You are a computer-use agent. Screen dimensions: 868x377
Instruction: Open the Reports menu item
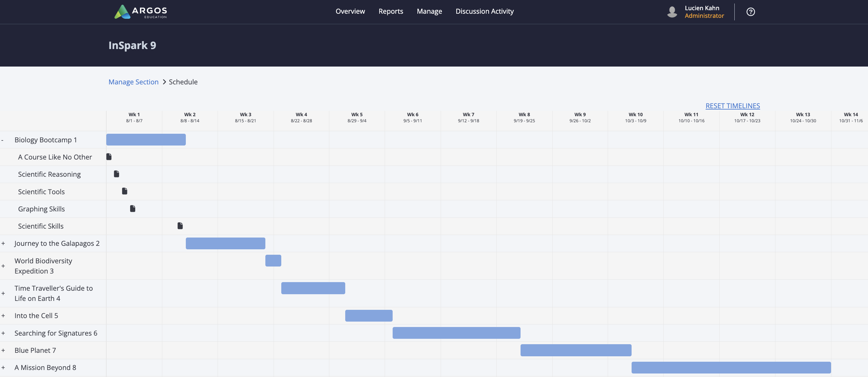click(x=390, y=11)
